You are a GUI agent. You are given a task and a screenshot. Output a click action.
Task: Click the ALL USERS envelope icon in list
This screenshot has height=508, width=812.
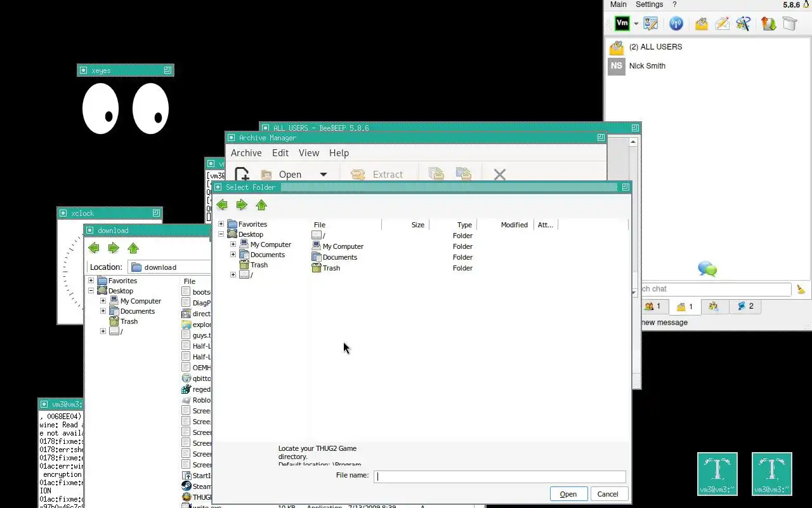click(617, 47)
